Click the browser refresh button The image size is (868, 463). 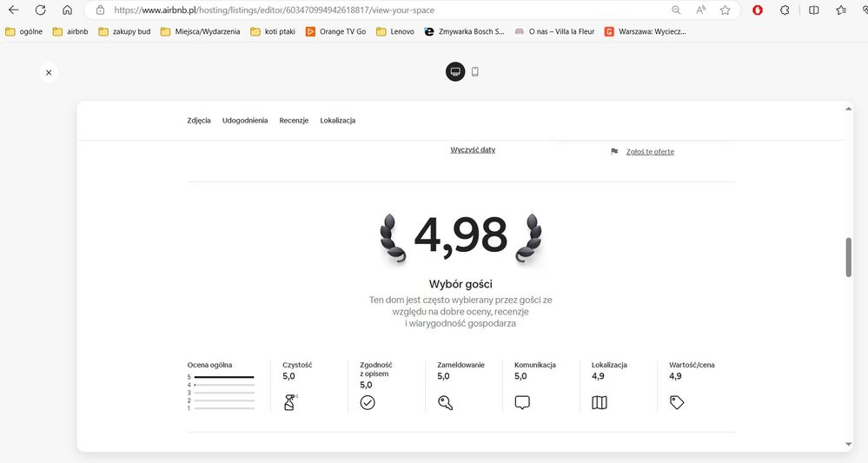tap(40, 10)
